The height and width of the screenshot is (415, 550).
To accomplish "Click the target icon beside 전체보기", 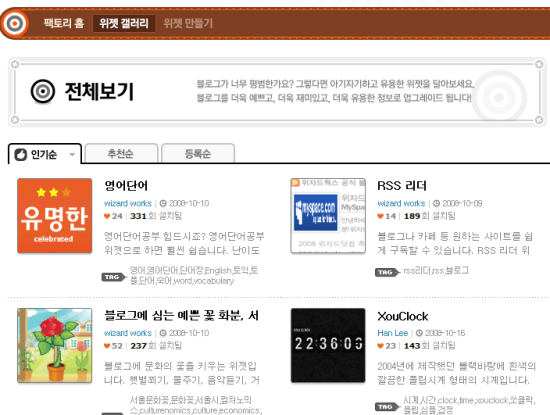I will pos(43,92).
